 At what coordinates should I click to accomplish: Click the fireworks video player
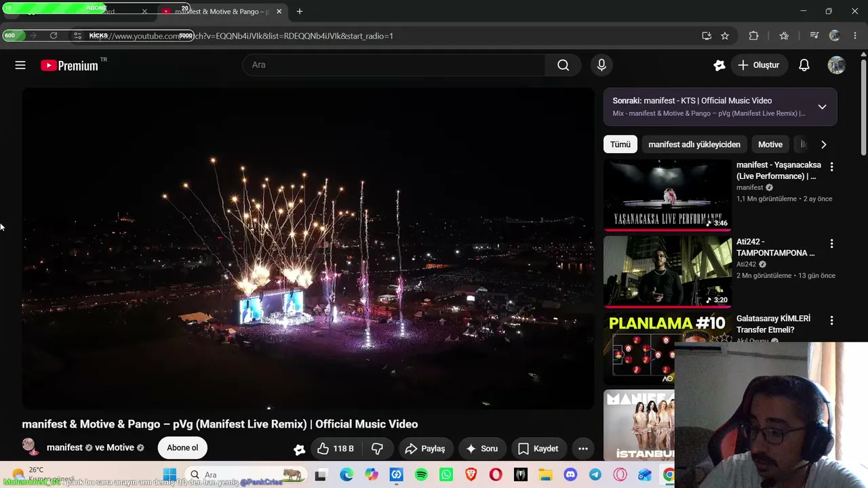coord(308,248)
